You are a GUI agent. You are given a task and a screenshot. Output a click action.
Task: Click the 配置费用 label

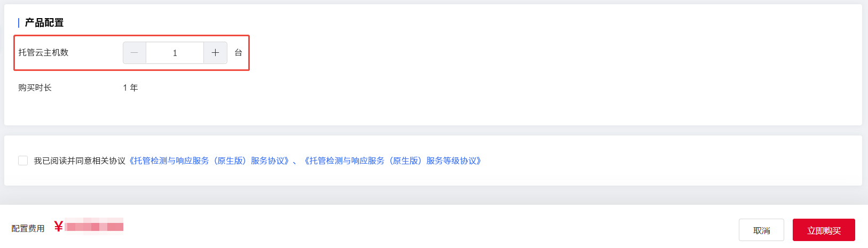[x=28, y=228]
